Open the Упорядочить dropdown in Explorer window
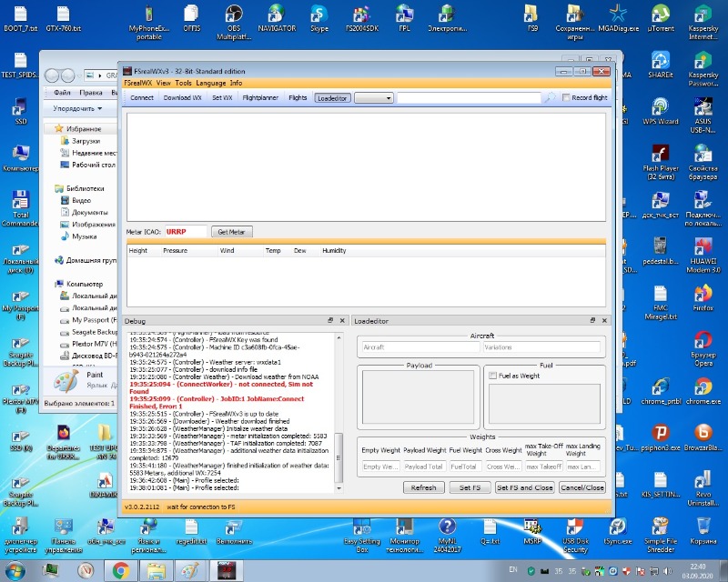The width and height of the screenshot is (728, 582). click(x=77, y=108)
